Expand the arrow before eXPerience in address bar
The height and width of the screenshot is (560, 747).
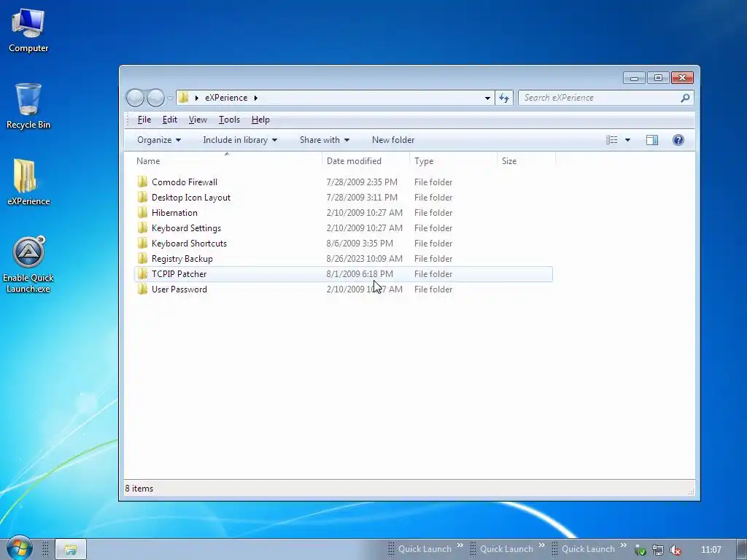point(197,98)
